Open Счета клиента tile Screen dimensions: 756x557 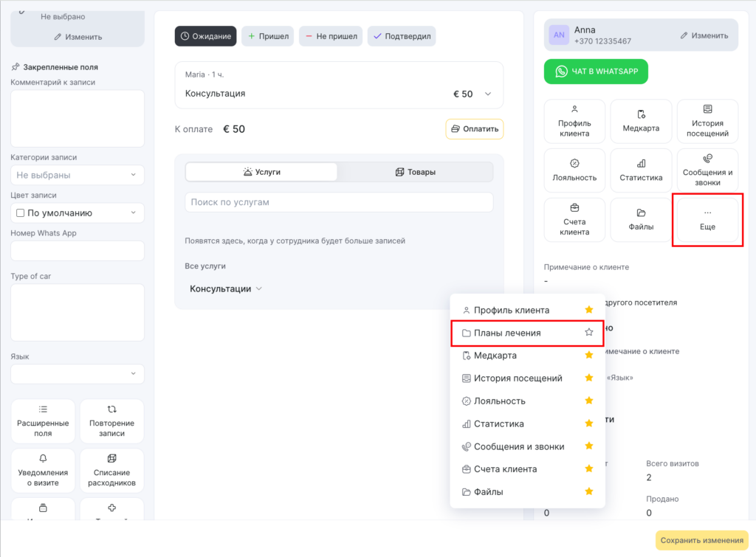[x=574, y=220]
